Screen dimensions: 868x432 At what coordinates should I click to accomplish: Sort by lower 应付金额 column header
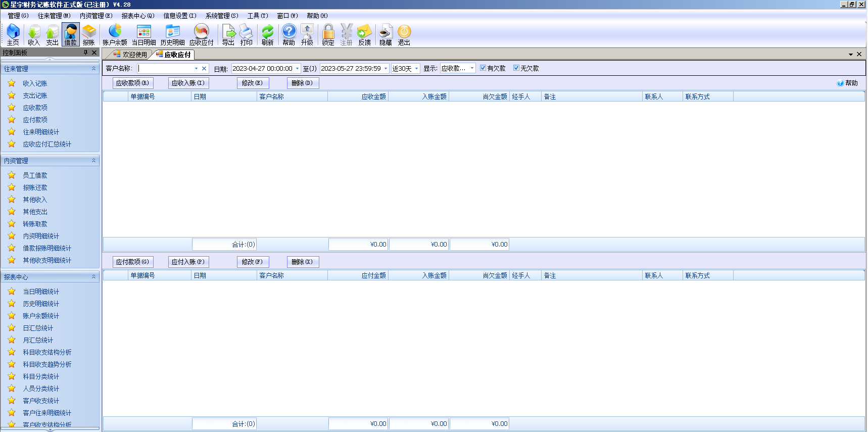(x=358, y=275)
